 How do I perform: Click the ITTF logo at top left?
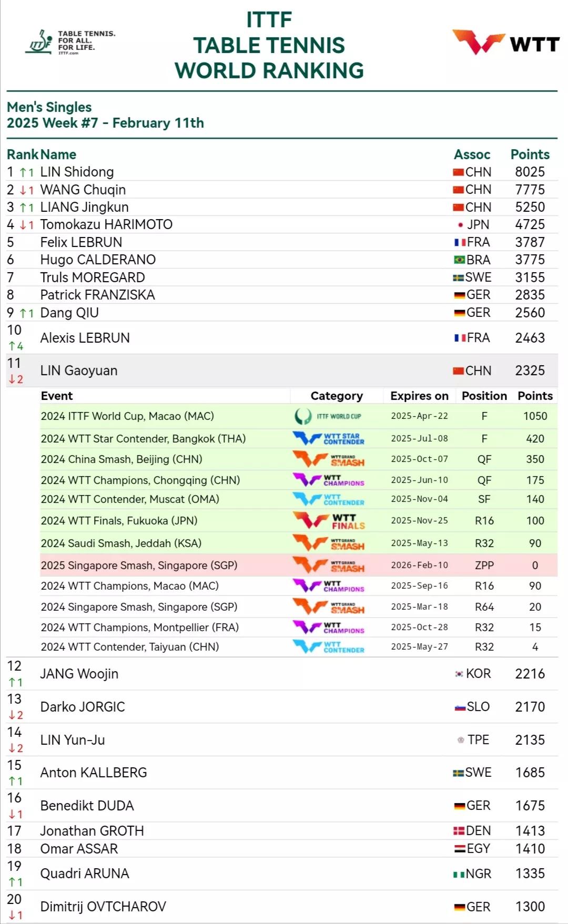(x=70, y=42)
